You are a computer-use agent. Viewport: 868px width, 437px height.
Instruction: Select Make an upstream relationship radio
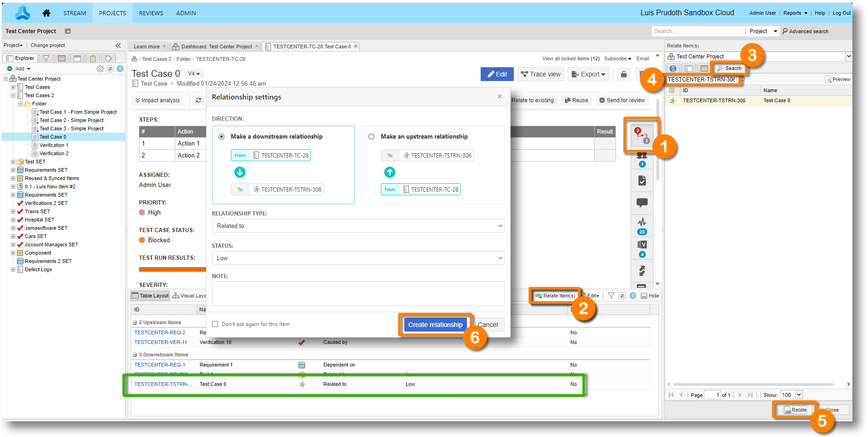372,137
